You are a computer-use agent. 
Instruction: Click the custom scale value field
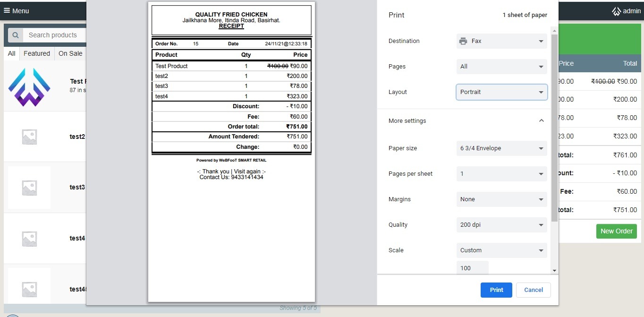click(472, 268)
